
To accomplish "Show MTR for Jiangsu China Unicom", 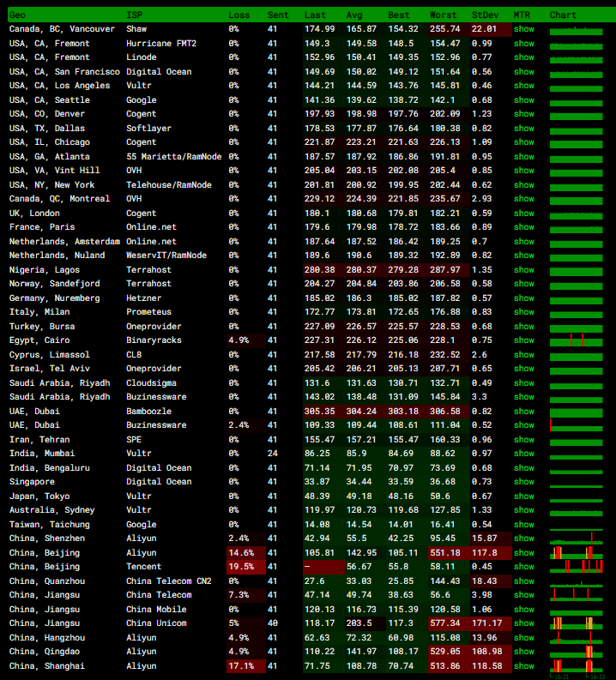I will click(523, 623).
